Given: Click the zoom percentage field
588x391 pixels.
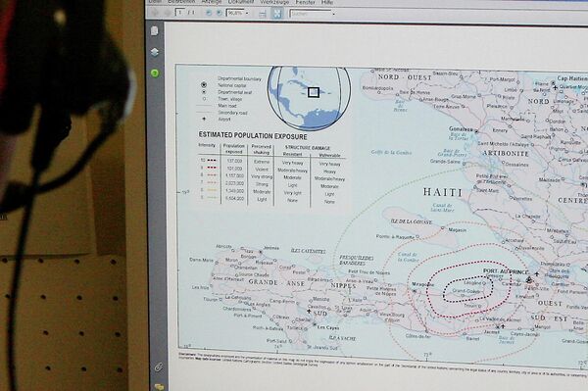Looking at the screenshot, I should point(235,13).
